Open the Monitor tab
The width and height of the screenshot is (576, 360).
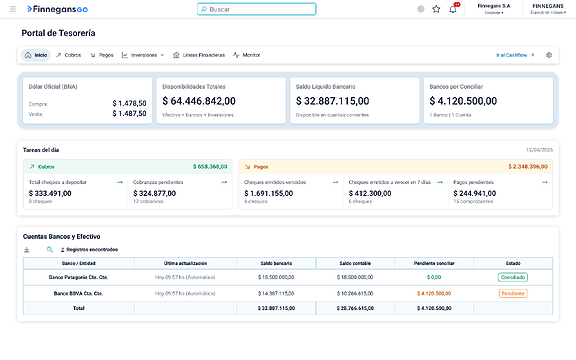click(x=246, y=55)
